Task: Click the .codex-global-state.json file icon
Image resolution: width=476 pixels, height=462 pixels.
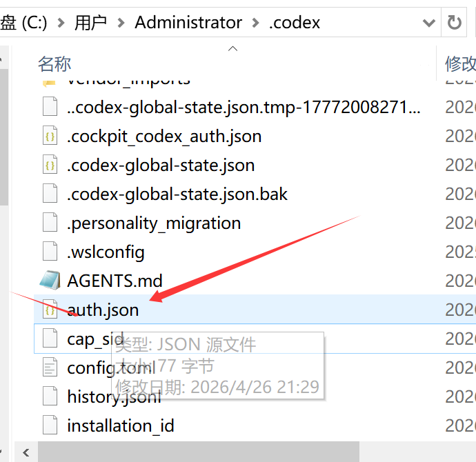Action: [x=50, y=164]
